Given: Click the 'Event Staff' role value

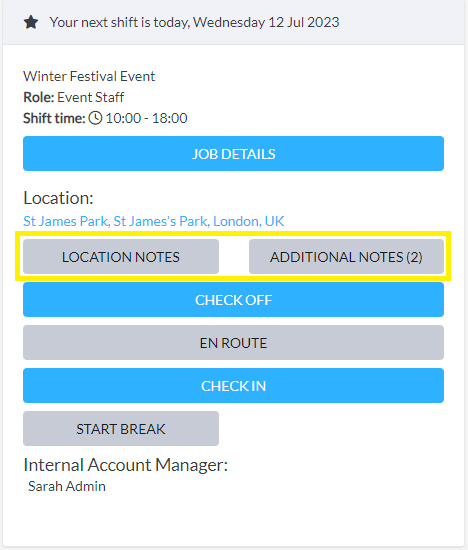Looking at the screenshot, I should [91, 97].
